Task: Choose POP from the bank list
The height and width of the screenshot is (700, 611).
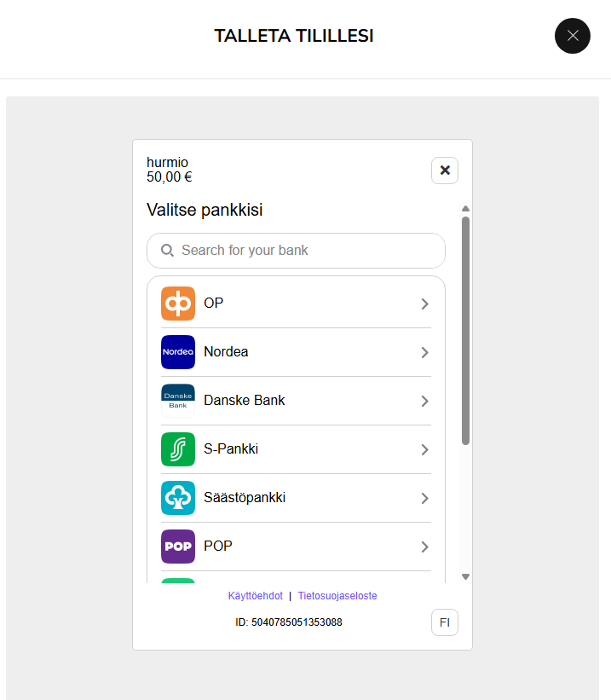Action: pyautogui.click(x=218, y=547)
